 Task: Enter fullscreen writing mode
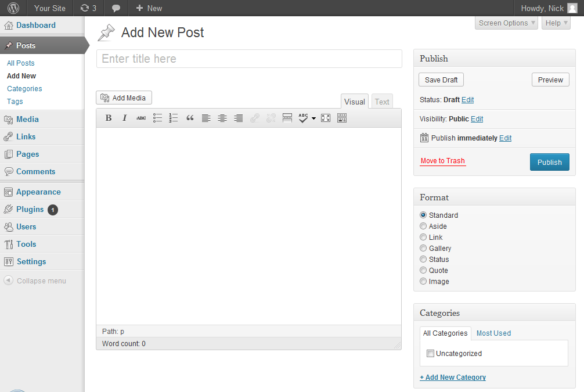(x=326, y=118)
